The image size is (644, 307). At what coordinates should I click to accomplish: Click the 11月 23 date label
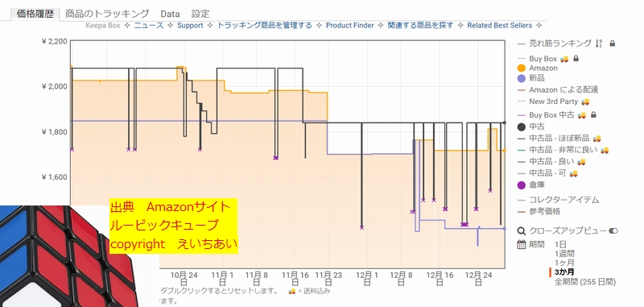(x=329, y=278)
